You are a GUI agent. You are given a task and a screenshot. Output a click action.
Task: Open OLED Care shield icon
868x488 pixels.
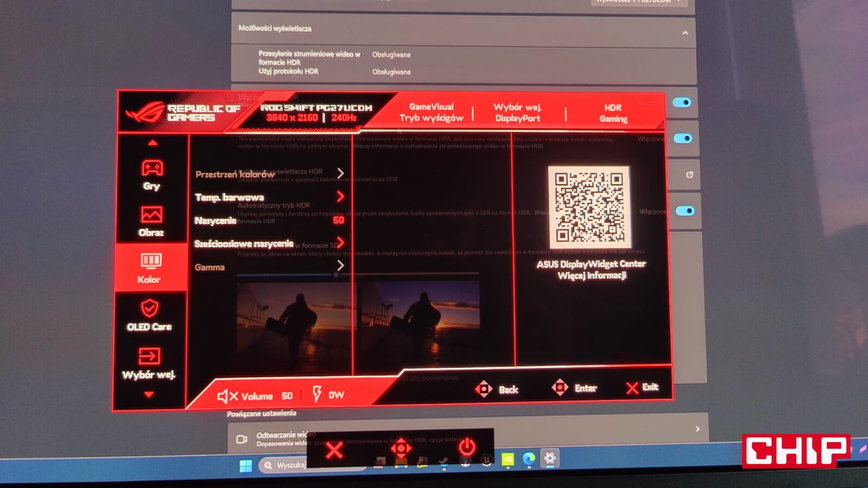click(150, 309)
